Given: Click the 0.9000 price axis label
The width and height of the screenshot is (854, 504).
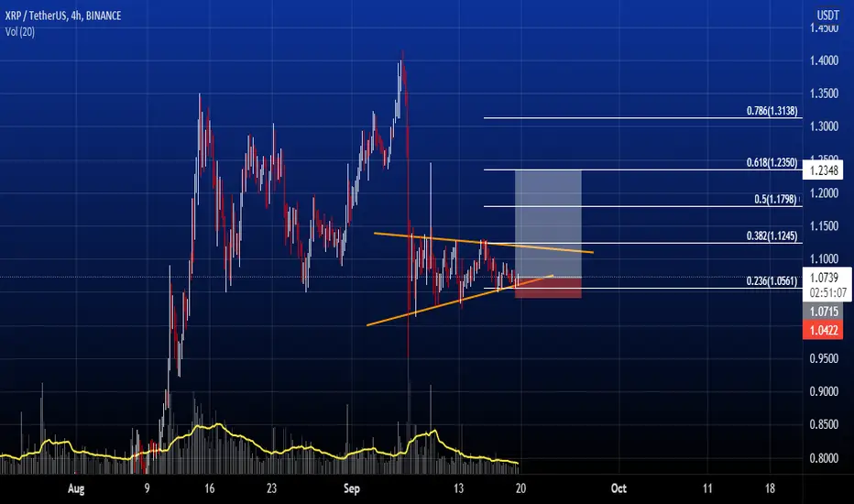Looking at the screenshot, I should click(x=824, y=392).
